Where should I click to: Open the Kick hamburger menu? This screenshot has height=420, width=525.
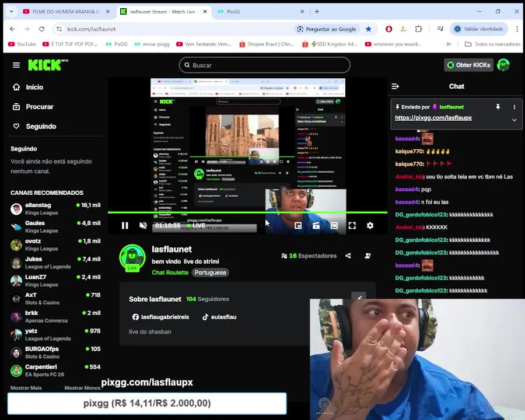(16, 65)
